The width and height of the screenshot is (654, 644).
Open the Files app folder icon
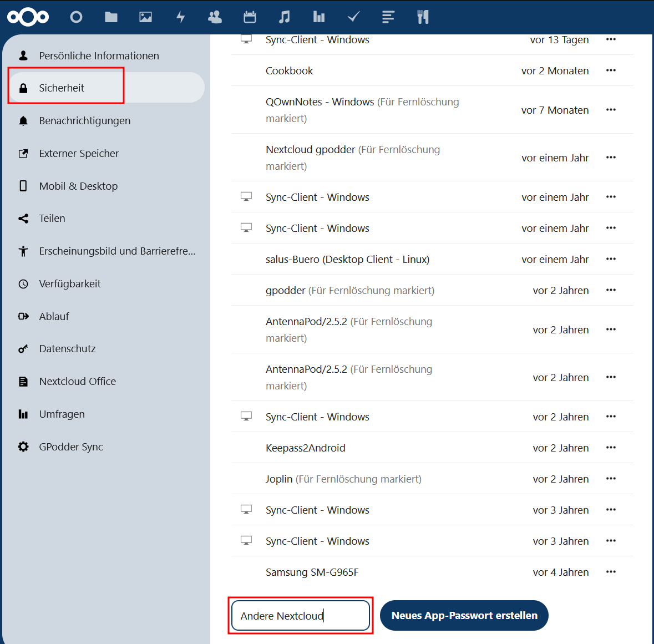coord(111,17)
